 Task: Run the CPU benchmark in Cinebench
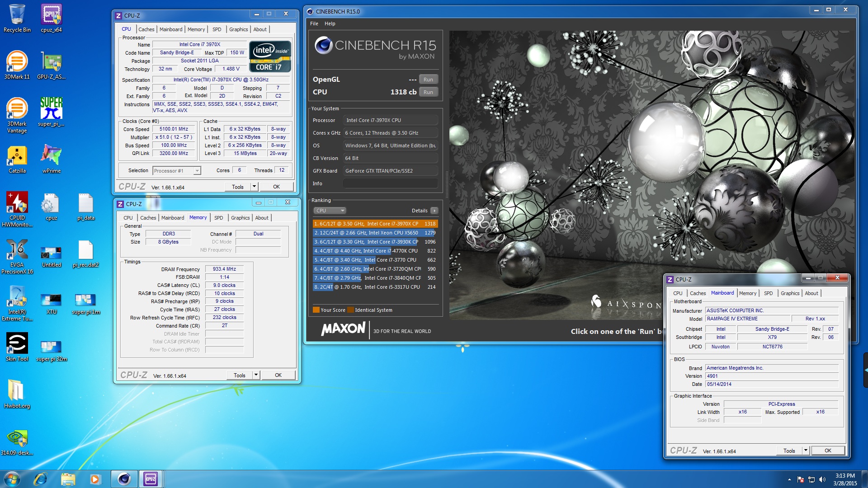click(428, 92)
